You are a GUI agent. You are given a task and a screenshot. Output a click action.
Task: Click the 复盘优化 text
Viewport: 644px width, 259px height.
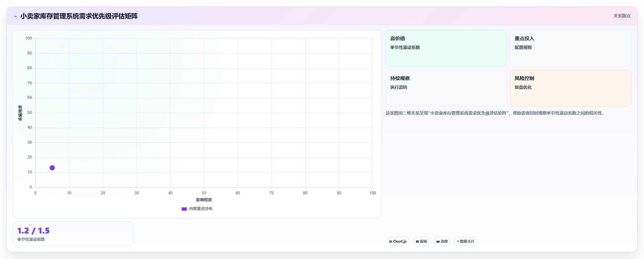pos(523,87)
